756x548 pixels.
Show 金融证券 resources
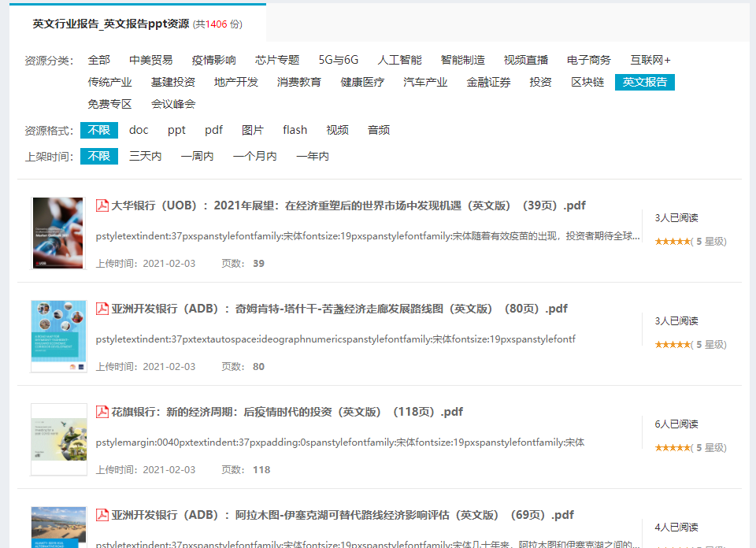click(x=488, y=83)
